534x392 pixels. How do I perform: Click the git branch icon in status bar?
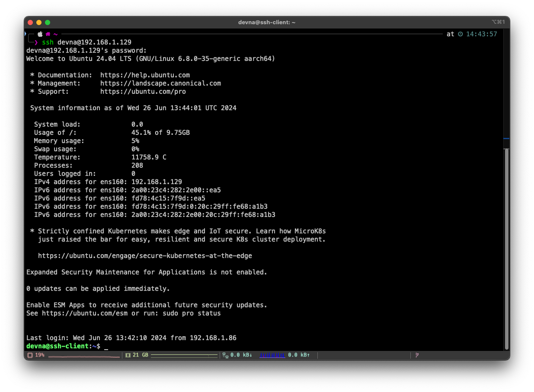[417, 355]
